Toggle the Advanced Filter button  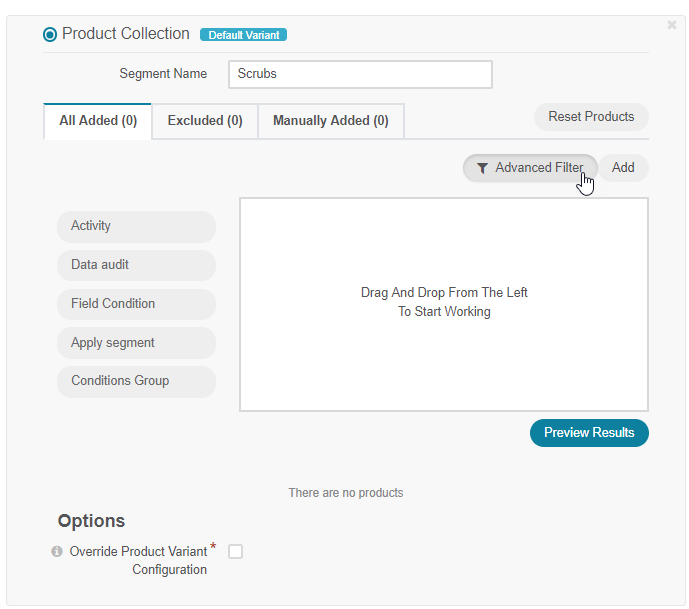(x=530, y=168)
